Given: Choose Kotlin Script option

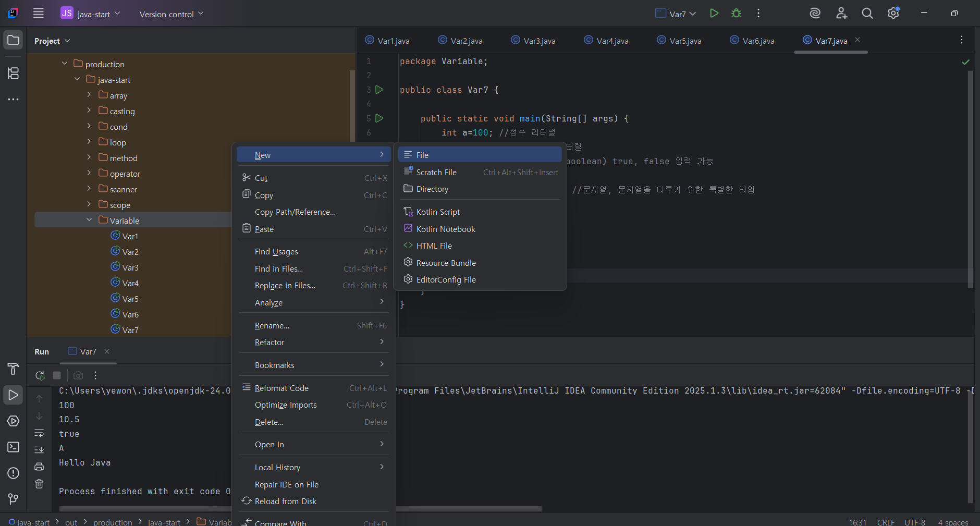Looking at the screenshot, I should coord(480,212).
